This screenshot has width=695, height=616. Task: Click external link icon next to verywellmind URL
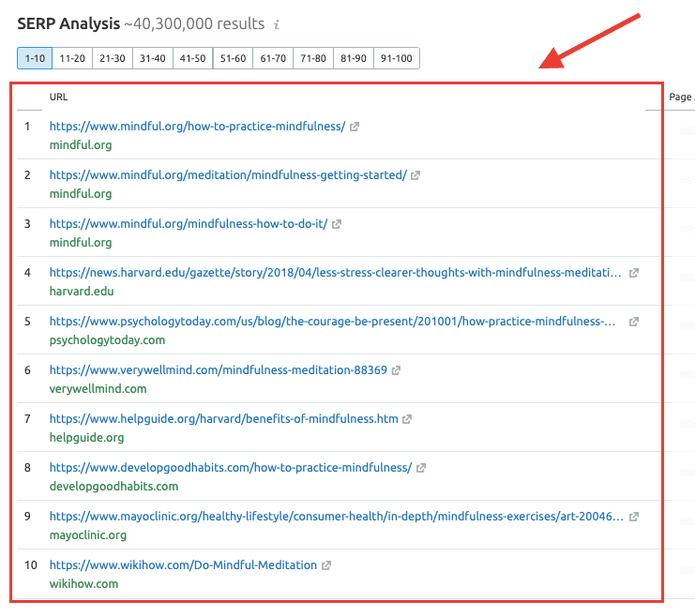[x=396, y=370]
